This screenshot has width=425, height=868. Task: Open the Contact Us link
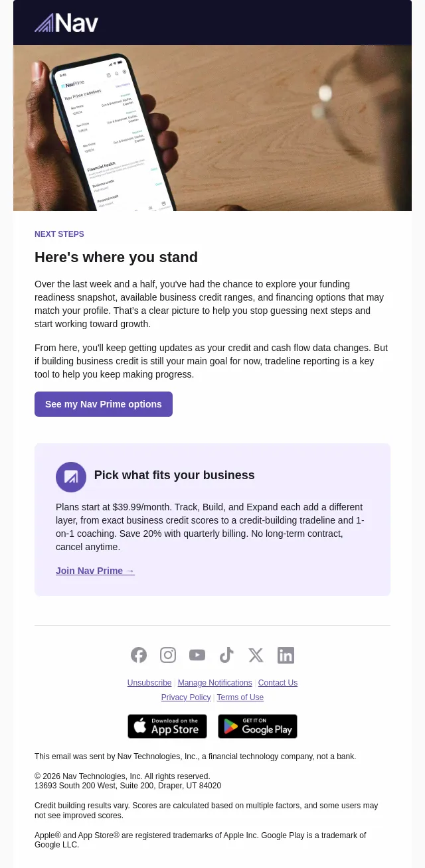pos(278,683)
